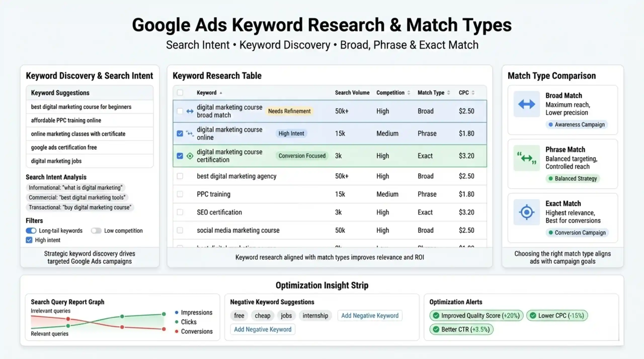
Task: Click the cheap negative keyword chip
Action: click(x=262, y=316)
